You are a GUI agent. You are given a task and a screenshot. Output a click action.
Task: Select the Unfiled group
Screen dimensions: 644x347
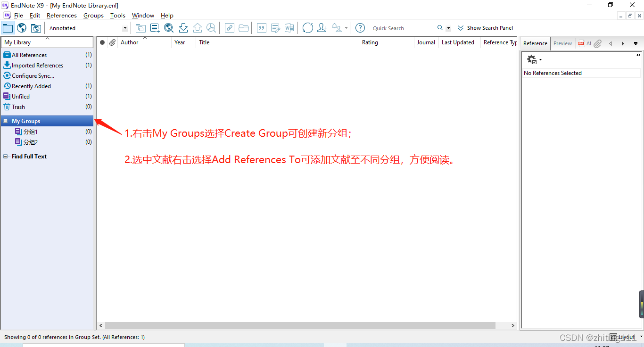pos(47,97)
